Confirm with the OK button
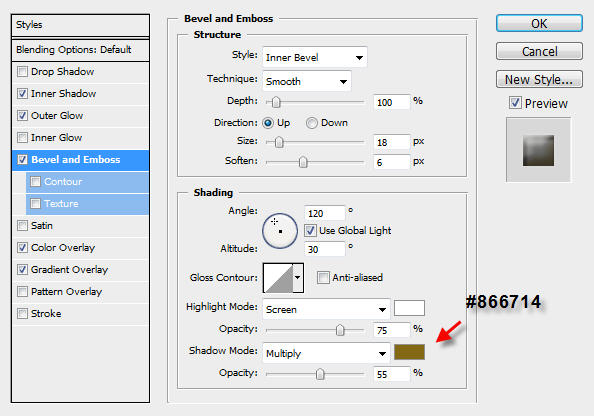 pos(539,23)
